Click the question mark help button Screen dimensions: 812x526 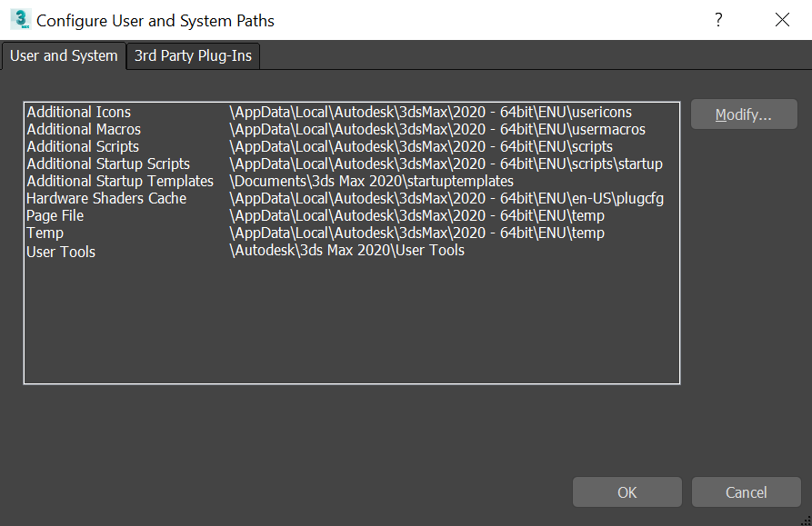718,20
